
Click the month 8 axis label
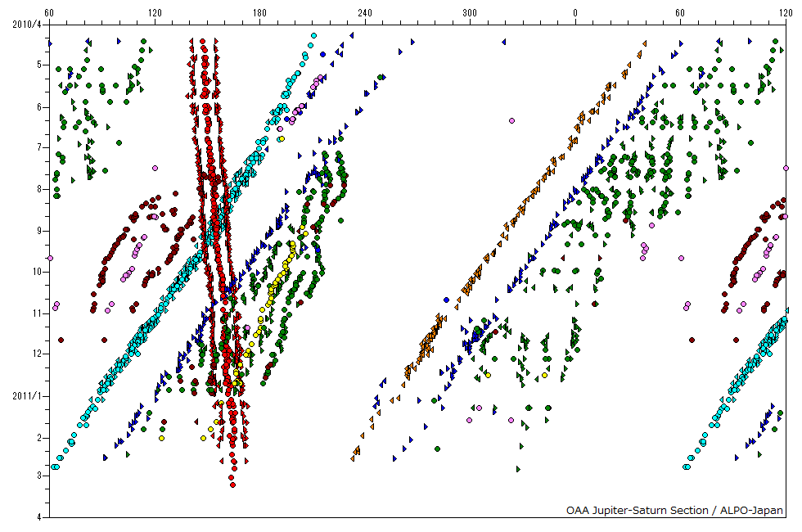pos(39,189)
